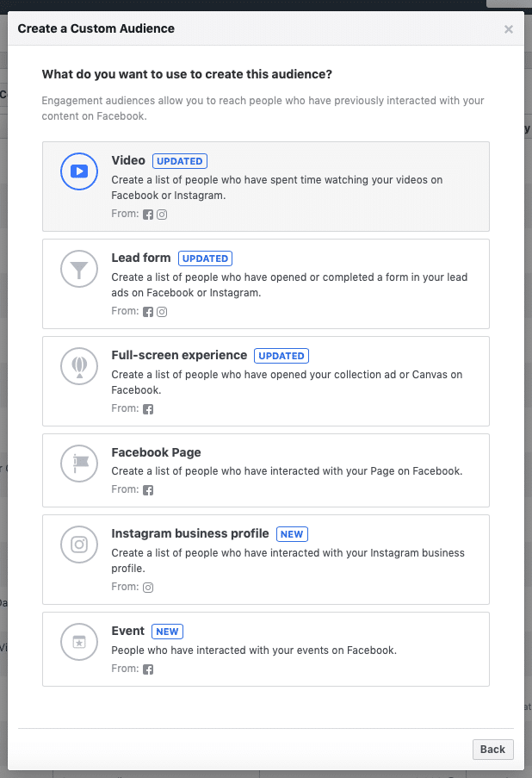Click the NEW badge next to Event
The width and height of the screenshot is (532, 778).
click(x=168, y=632)
